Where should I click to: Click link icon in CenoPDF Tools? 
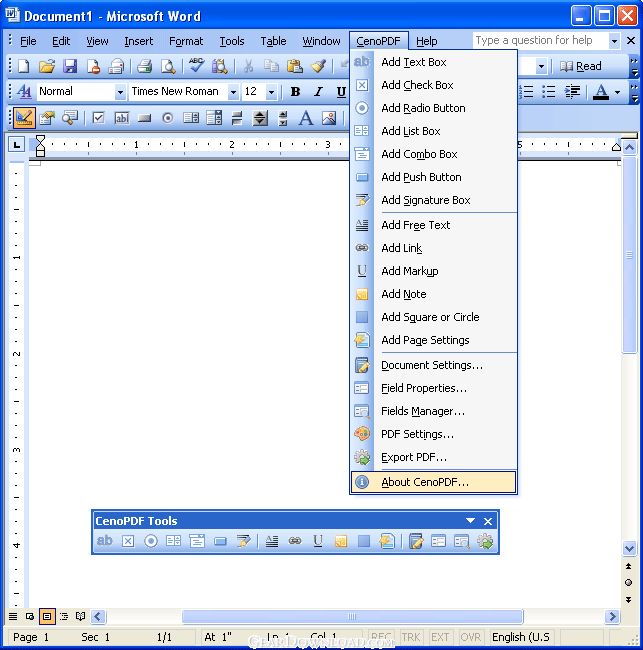tap(295, 541)
